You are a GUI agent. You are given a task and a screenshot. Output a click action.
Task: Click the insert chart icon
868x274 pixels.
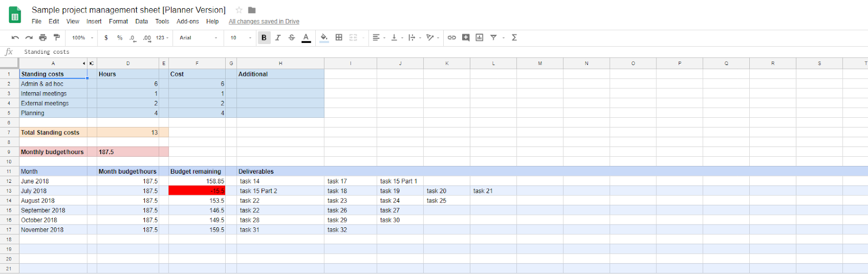pos(480,37)
